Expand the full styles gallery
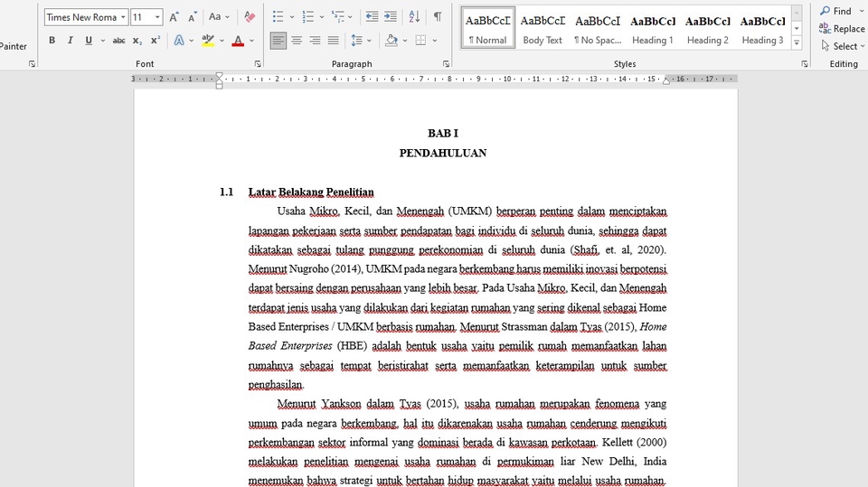Screen dimensions: 868x487 click(797, 42)
